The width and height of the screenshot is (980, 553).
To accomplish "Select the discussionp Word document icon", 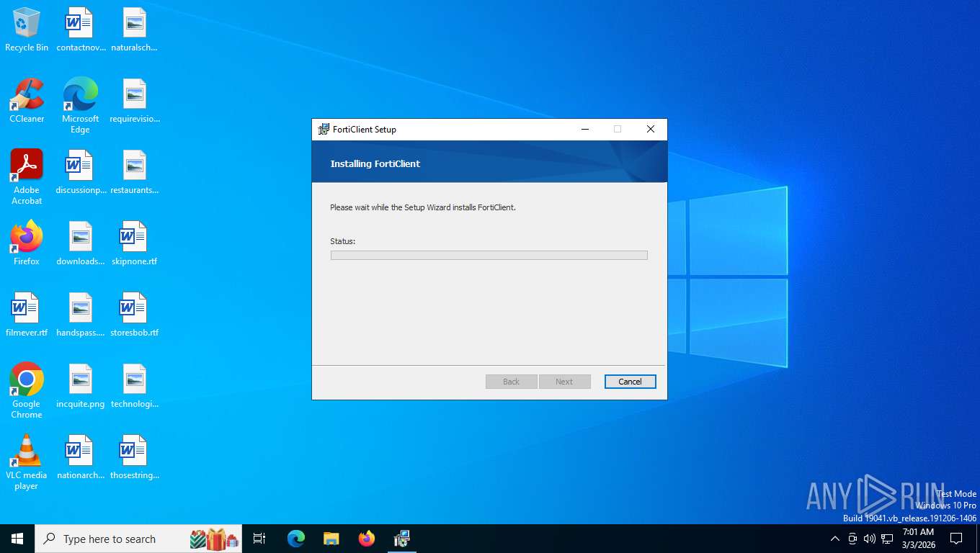I will [80, 173].
